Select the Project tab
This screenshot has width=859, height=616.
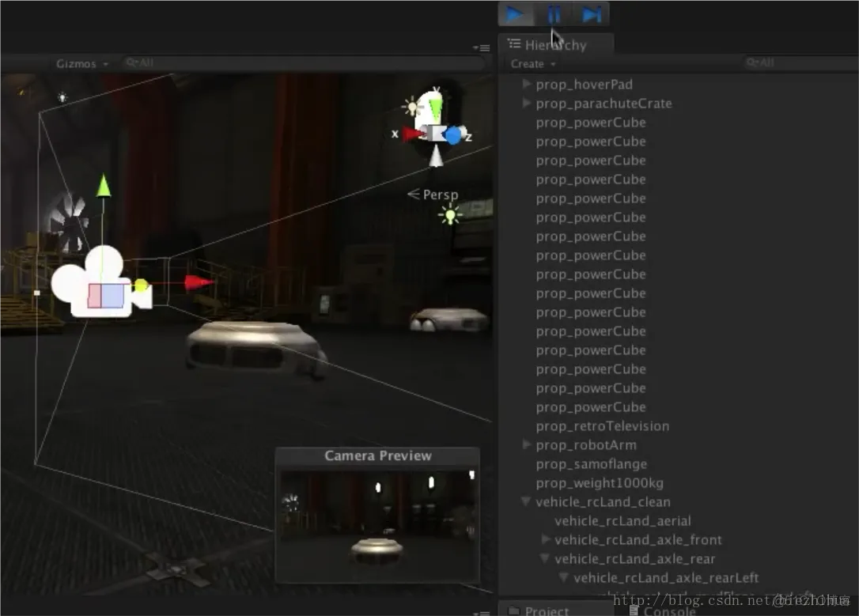pyautogui.click(x=555, y=610)
